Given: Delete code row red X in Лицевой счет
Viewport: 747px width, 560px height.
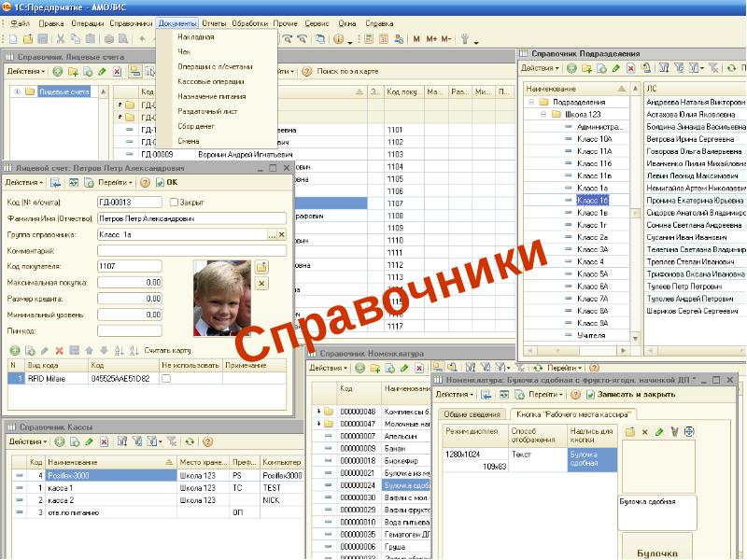Looking at the screenshot, I should pos(60,351).
